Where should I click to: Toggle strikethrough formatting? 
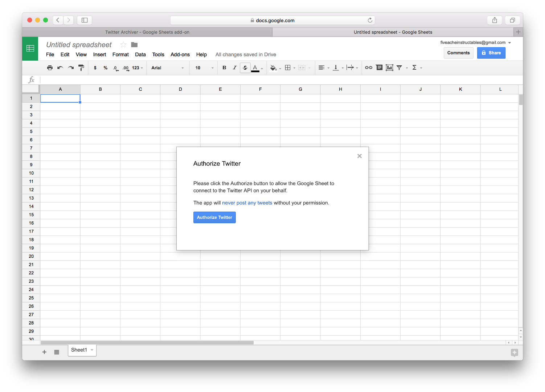click(x=245, y=68)
